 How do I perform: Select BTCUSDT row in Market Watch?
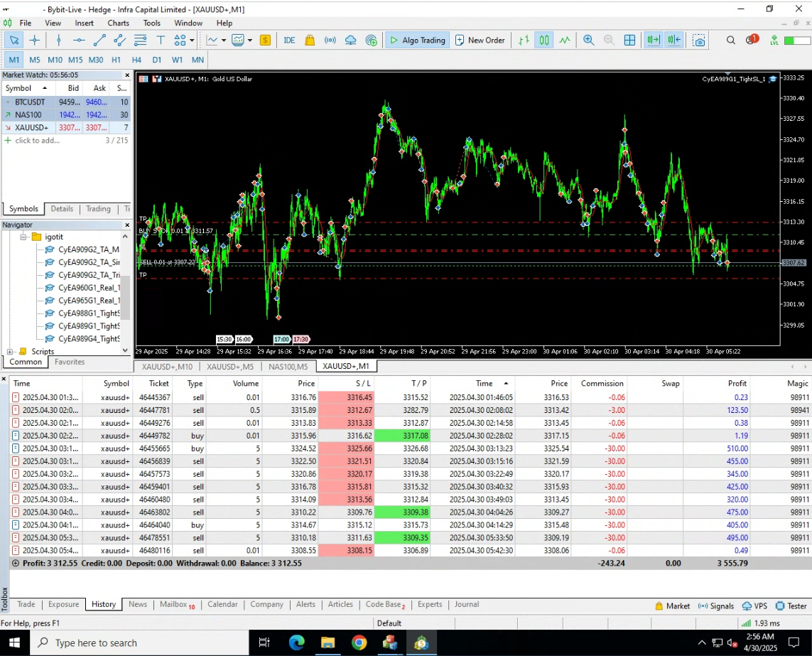(65, 102)
